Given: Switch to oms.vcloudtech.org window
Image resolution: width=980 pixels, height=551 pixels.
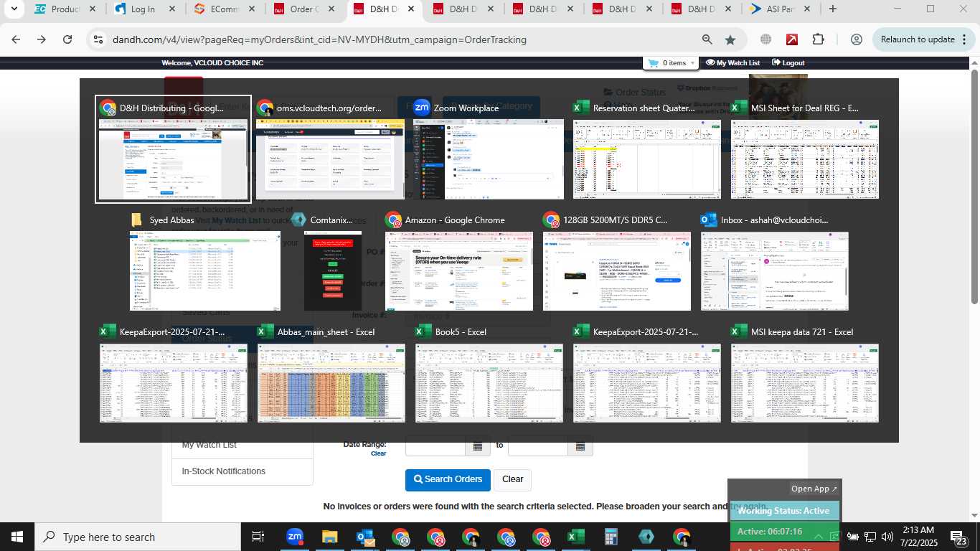Looking at the screenshot, I should pos(330,149).
